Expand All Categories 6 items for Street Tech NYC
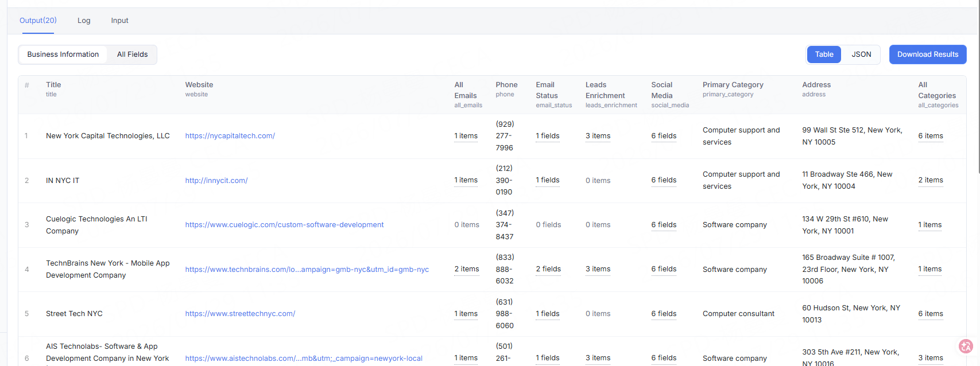980x366 pixels. point(931,314)
